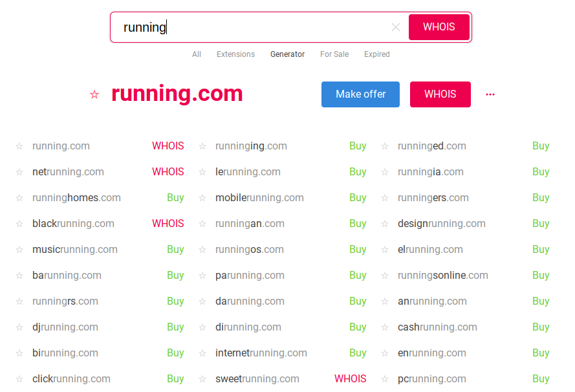Star designrunning.com

pos(385,224)
